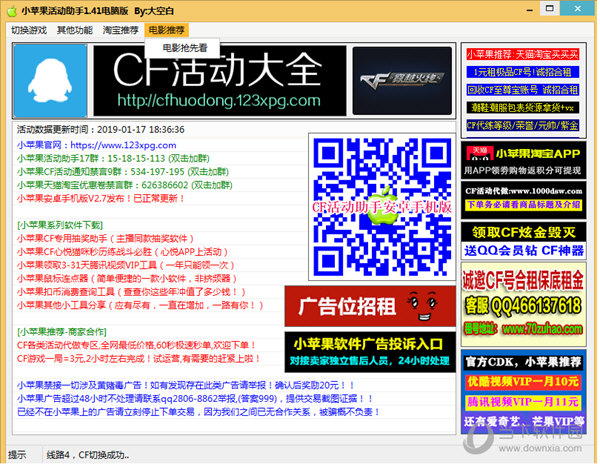
Task: Select 电影抢先看 menu entry
Action: [185, 48]
